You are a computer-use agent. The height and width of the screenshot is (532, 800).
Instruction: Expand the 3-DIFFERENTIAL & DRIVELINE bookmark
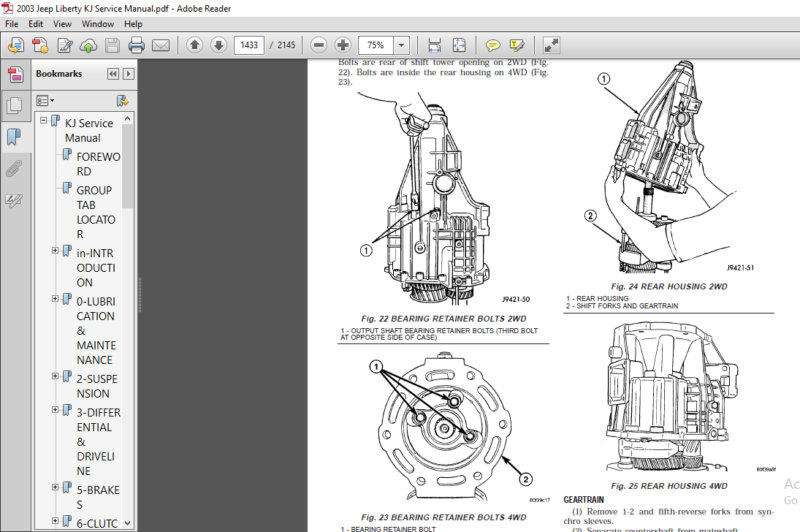(x=55, y=409)
